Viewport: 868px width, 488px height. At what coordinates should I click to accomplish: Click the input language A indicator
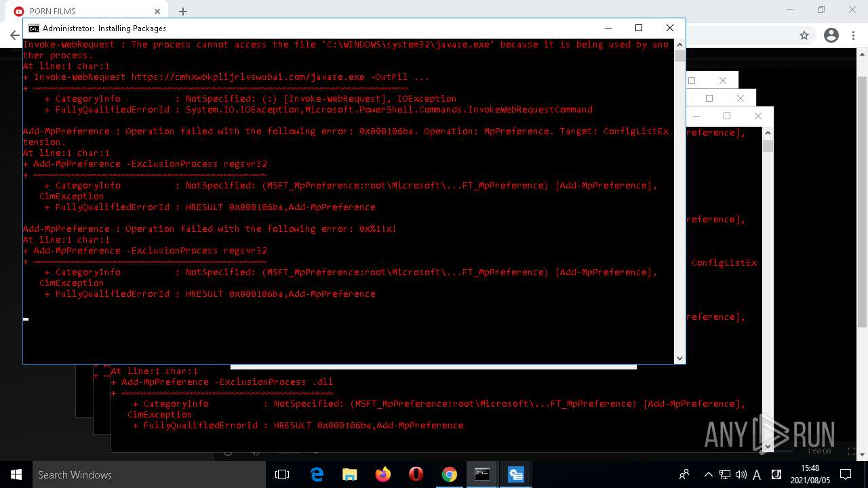pyautogui.click(x=757, y=474)
